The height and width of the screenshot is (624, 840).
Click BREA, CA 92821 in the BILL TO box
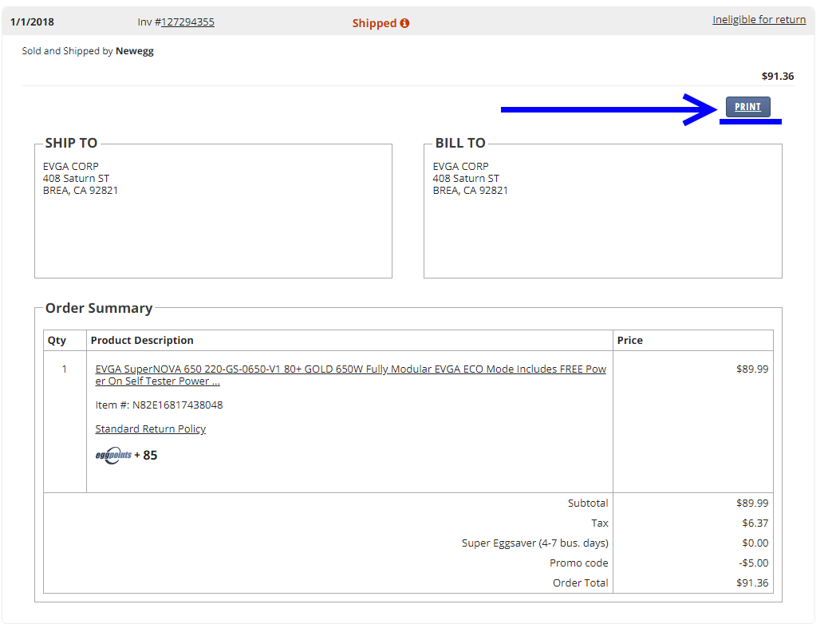[x=471, y=190]
